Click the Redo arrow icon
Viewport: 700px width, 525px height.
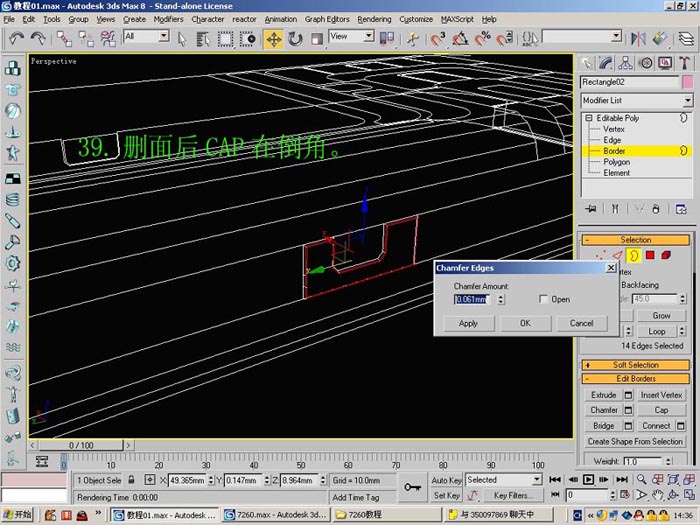(38, 39)
